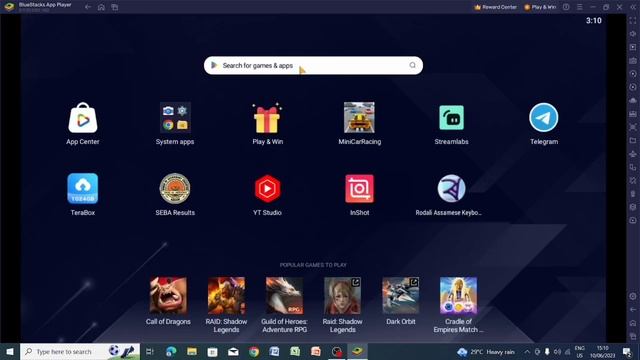Open the Guild of Heroes: Adventure RPG thumbnail
640x360 pixels.
(284, 296)
